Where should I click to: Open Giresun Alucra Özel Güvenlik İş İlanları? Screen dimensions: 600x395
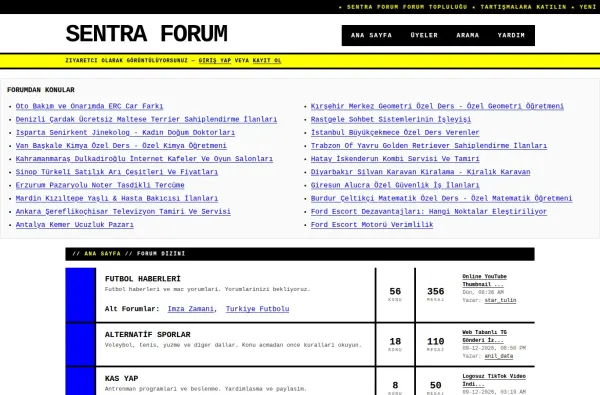coord(395,185)
